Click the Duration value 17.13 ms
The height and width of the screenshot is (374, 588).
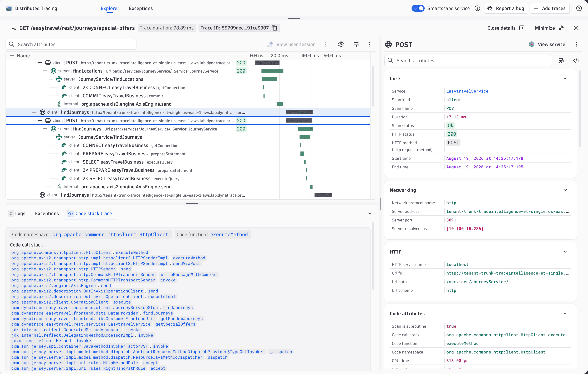[x=456, y=117]
